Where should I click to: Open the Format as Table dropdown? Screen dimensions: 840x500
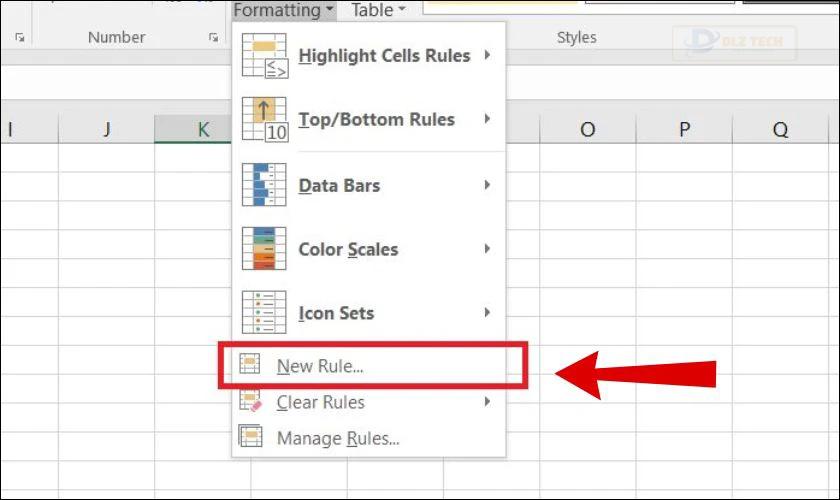click(x=378, y=10)
